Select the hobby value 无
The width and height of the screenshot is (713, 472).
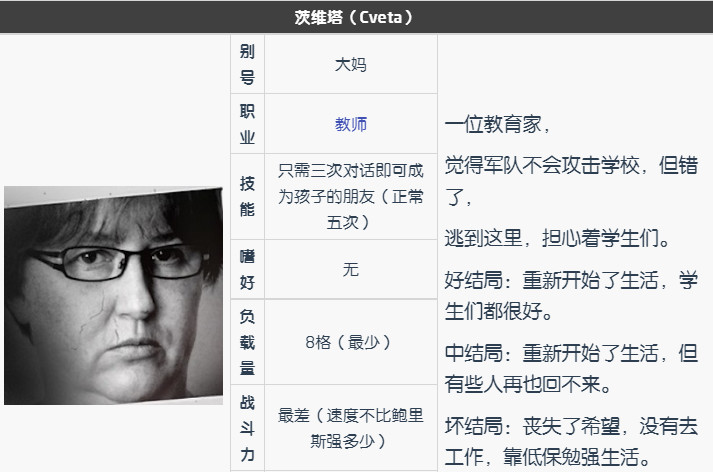tap(351, 269)
